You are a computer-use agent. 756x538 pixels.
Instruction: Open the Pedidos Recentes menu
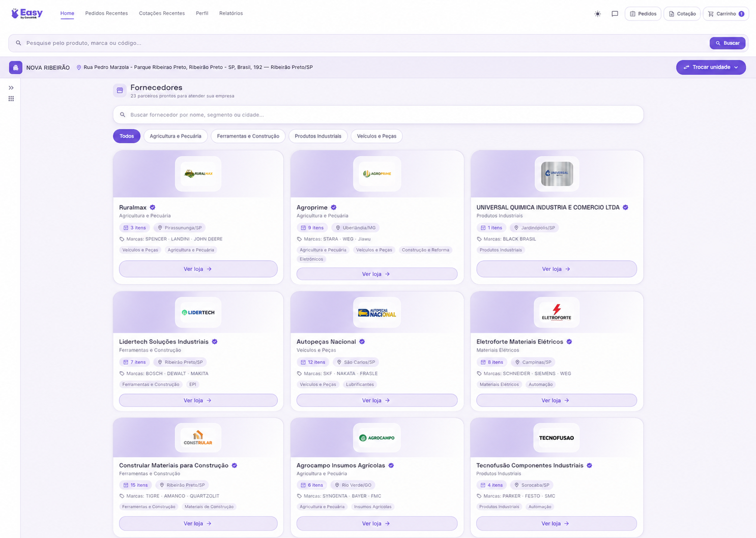(x=106, y=13)
